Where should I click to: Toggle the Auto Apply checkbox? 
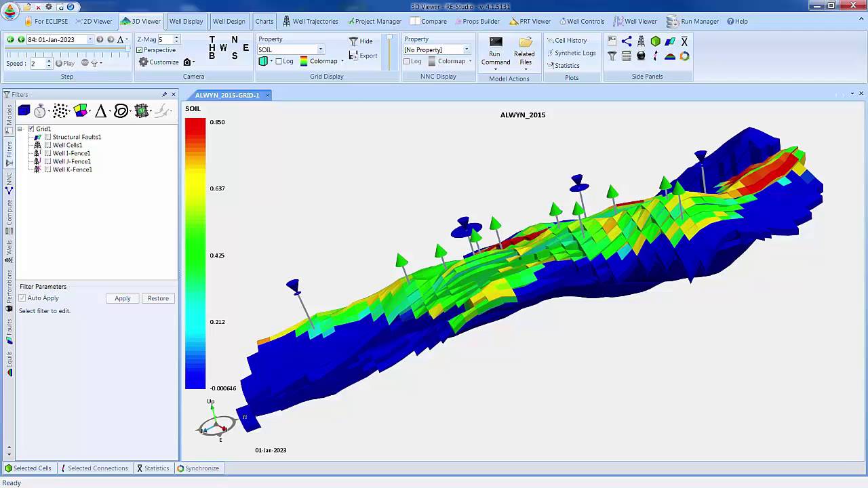pyautogui.click(x=22, y=298)
